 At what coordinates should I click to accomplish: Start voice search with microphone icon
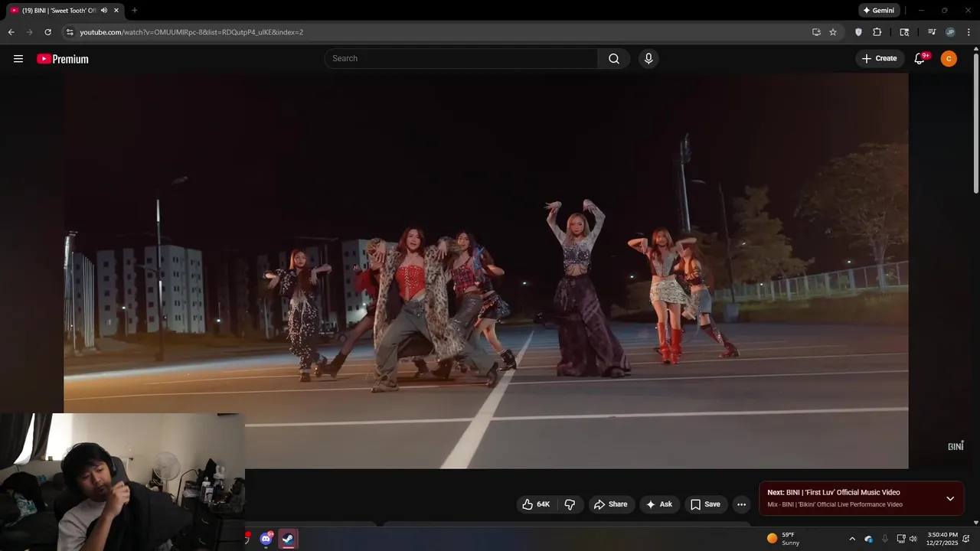(648, 59)
